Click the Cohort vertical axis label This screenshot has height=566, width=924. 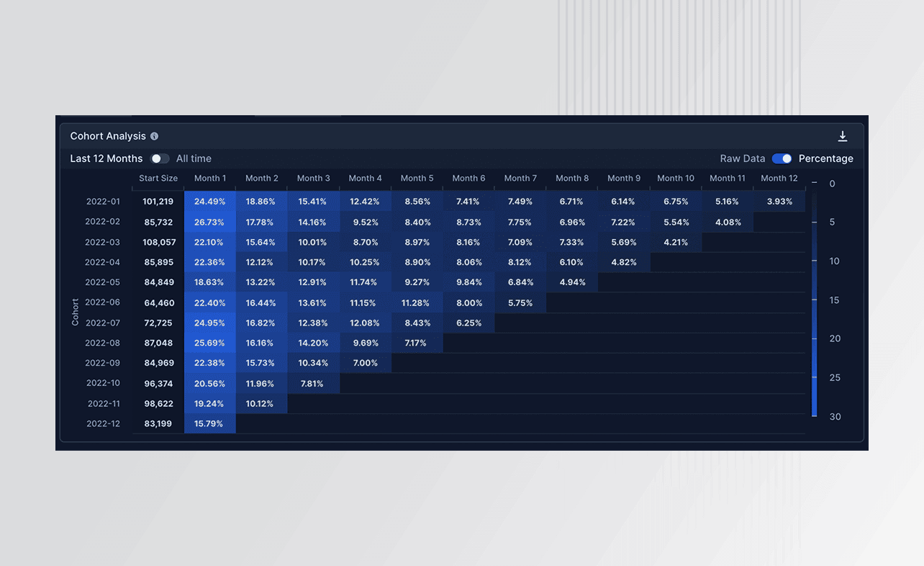[75, 313]
